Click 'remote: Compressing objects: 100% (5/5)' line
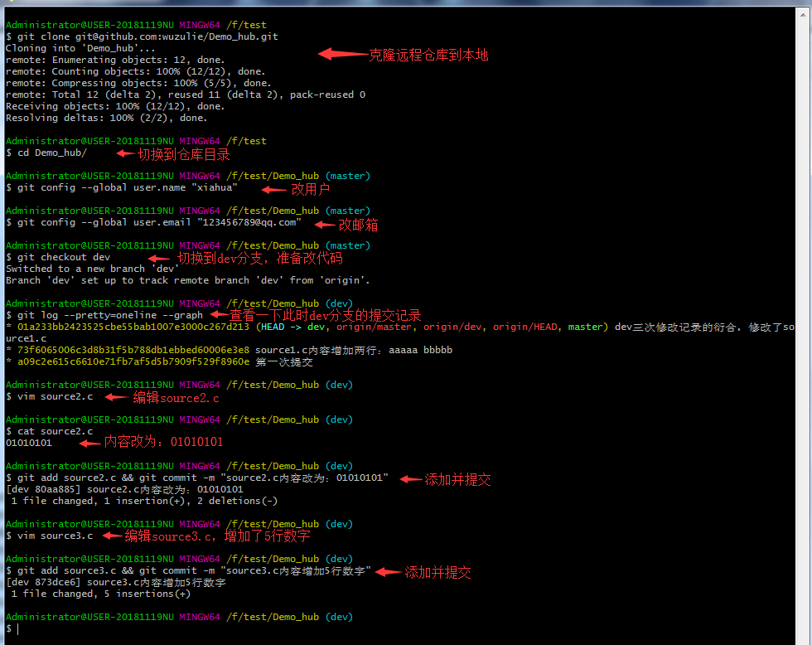Screen dimensions: 812x645 138,83
